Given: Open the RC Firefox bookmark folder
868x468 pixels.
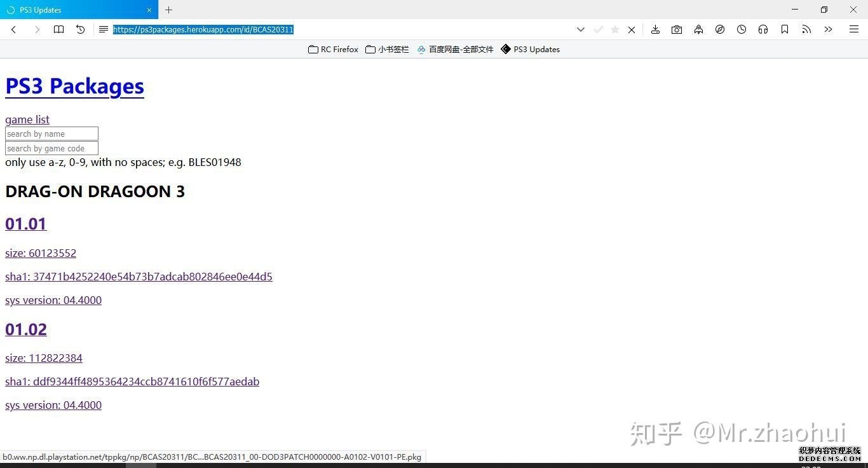Looking at the screenshot, I should pyautogui.click(x=333, y=49).
